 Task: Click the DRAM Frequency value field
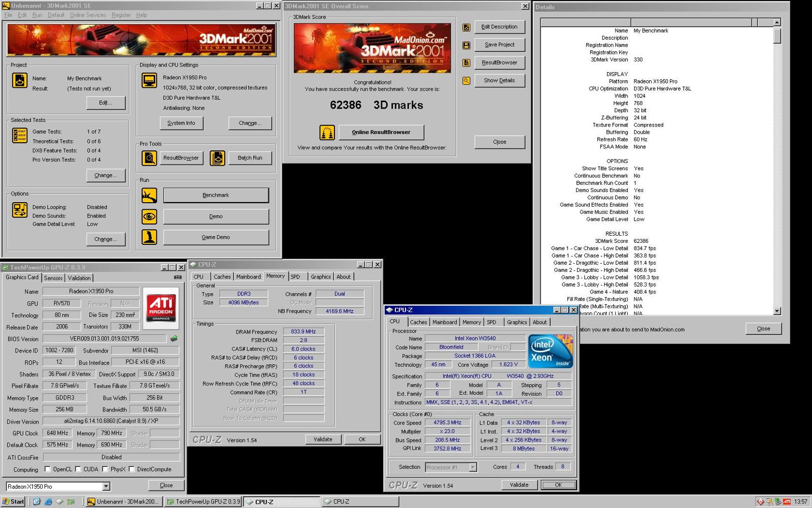pyautogui.click(x=303, y=332)
